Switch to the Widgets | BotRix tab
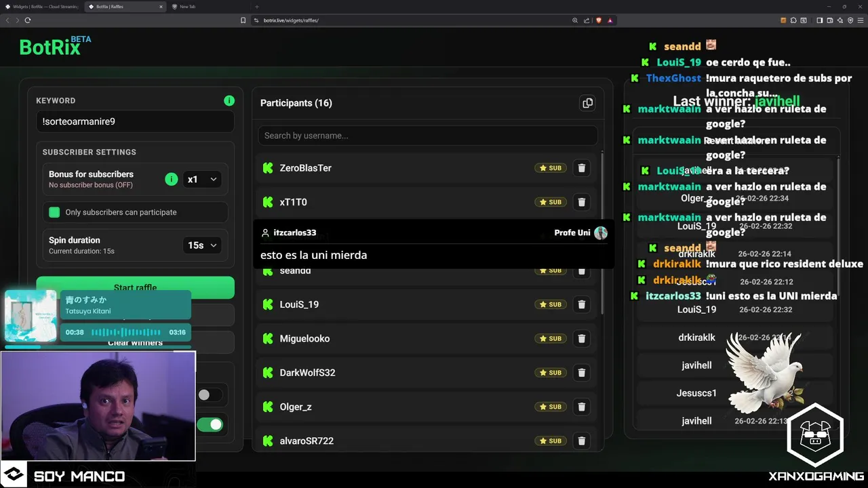Viewport: 868px width, 488px height. [x=41, y=7]
